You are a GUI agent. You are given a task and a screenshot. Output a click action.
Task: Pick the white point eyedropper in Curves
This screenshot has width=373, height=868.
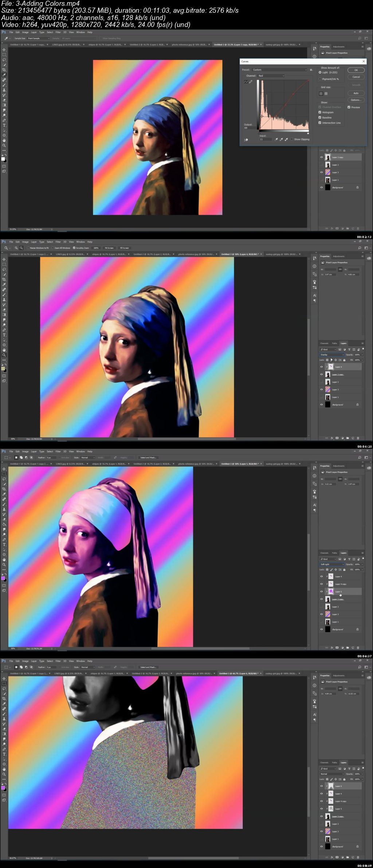(x=286, y=139)
